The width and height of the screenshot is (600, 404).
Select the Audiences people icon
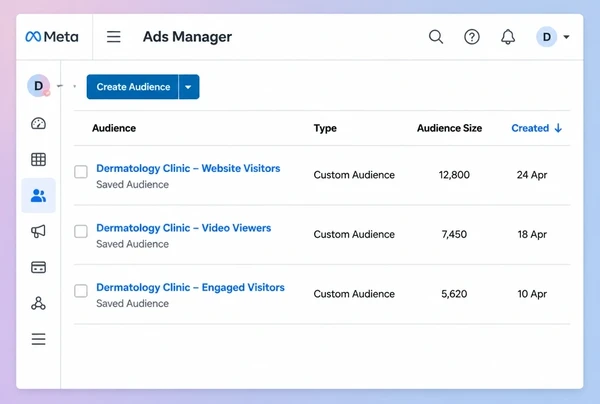click(x=38, y=195)
